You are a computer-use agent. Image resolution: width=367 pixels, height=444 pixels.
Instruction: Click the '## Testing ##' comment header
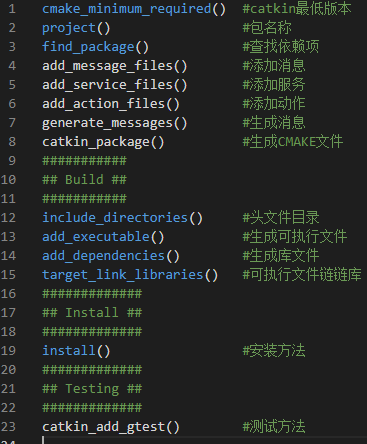(x=92, y=389)
